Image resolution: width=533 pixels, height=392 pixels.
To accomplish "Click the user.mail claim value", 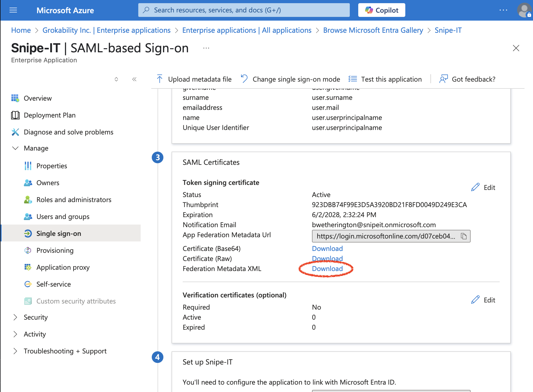I will coord(325,108).
